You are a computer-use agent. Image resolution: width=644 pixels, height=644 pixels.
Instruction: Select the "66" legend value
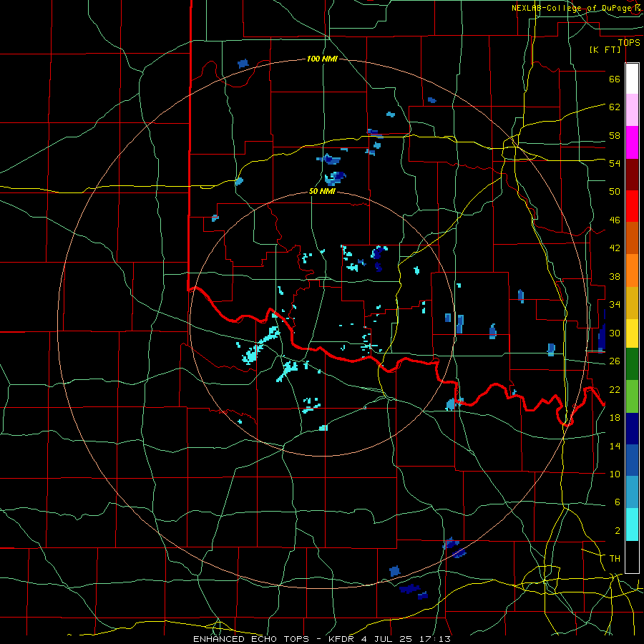(x=615, y=79)
